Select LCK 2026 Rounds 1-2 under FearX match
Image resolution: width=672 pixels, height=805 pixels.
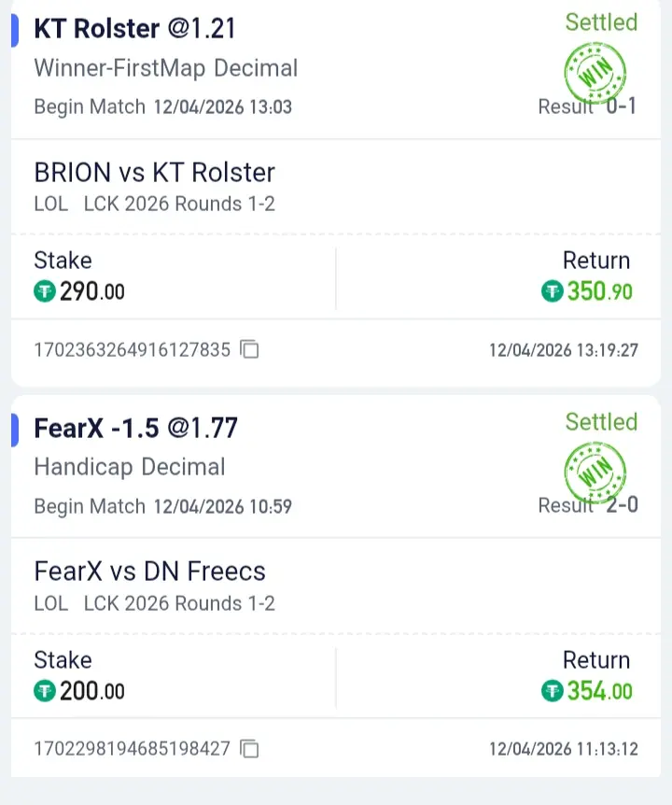179,603
